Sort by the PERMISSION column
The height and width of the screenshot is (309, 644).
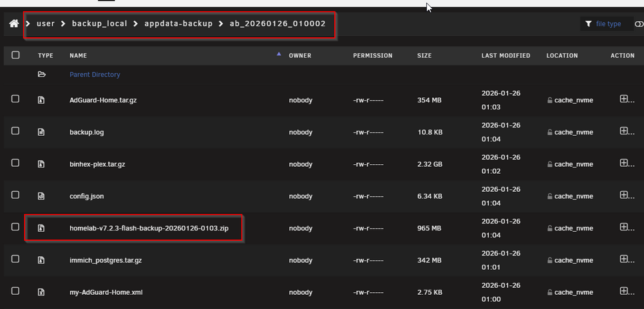click(x=372, y=55)
